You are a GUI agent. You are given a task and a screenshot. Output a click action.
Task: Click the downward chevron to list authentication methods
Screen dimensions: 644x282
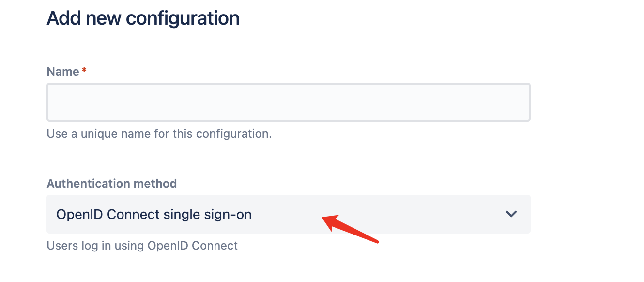pyautogui.click(x=511, y=214)
